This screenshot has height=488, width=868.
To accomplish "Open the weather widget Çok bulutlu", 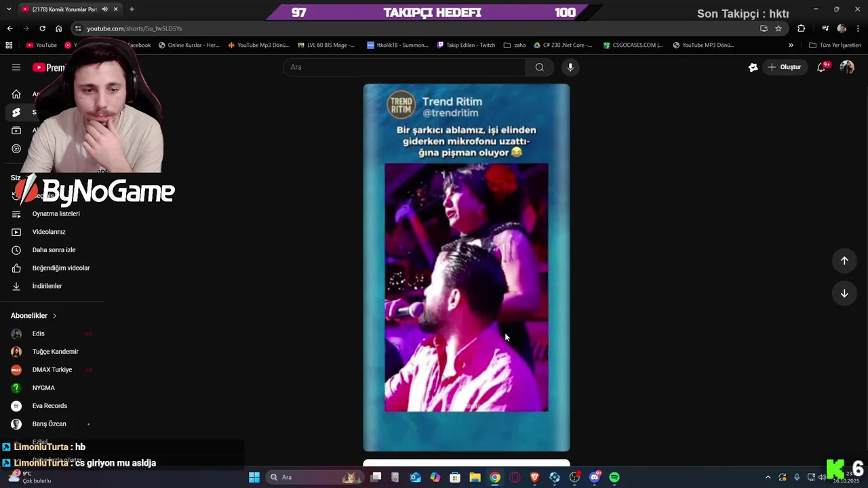I will (31, 477).
